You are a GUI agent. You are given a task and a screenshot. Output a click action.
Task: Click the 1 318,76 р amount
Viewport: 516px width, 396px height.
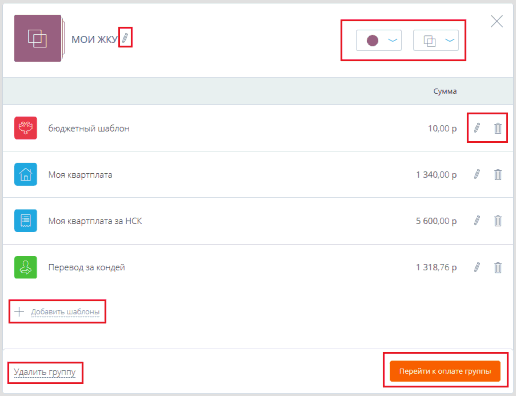tap(436, 267)
